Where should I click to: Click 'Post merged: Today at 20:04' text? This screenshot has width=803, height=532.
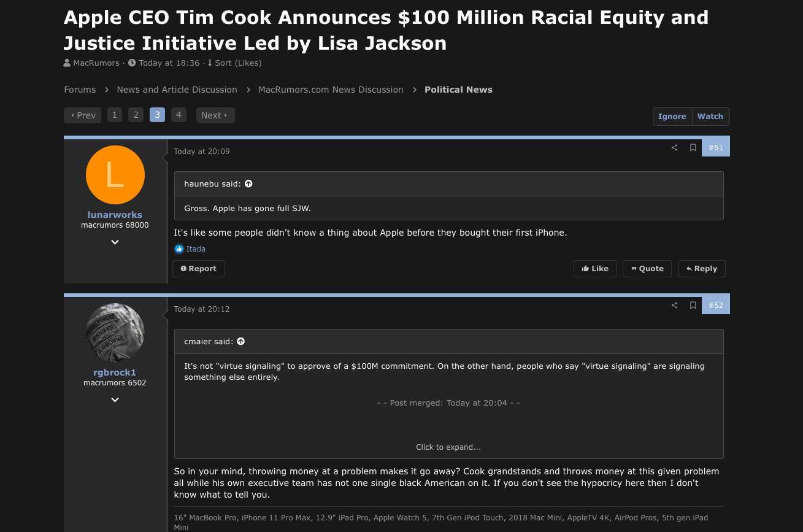[x=448, y=403]
